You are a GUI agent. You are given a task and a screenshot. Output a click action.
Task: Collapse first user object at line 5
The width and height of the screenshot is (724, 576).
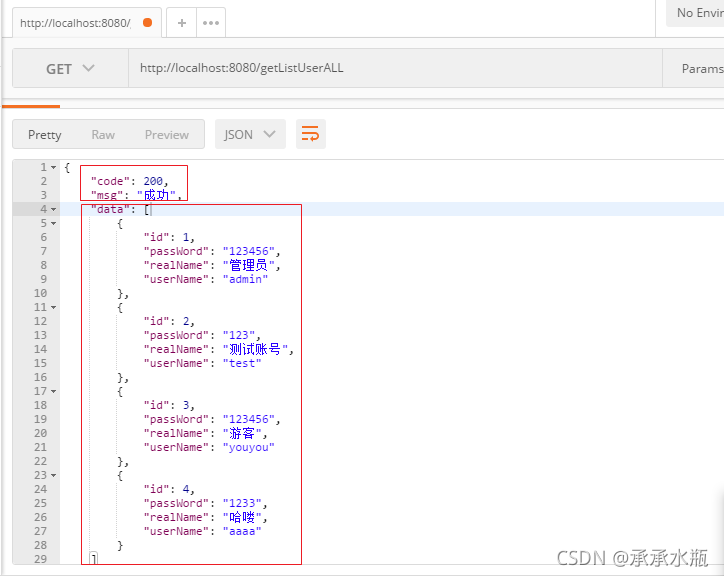(x=54, y=223)
